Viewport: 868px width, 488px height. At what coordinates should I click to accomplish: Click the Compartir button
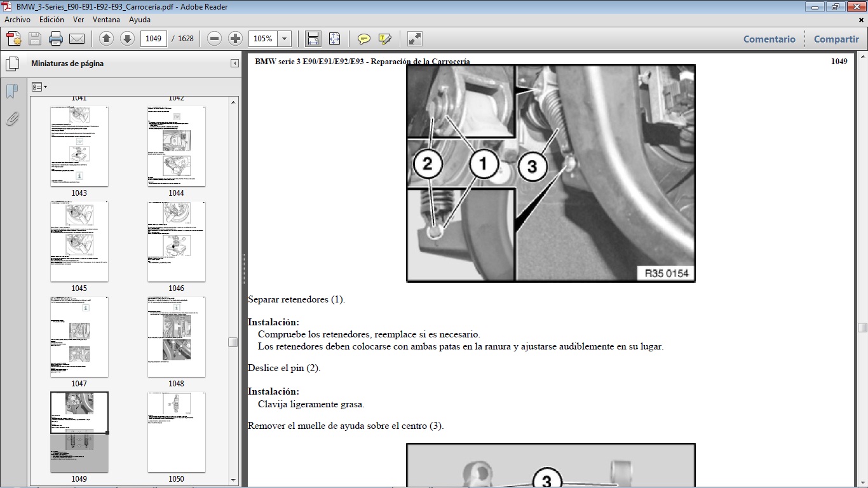coord(836,39)
